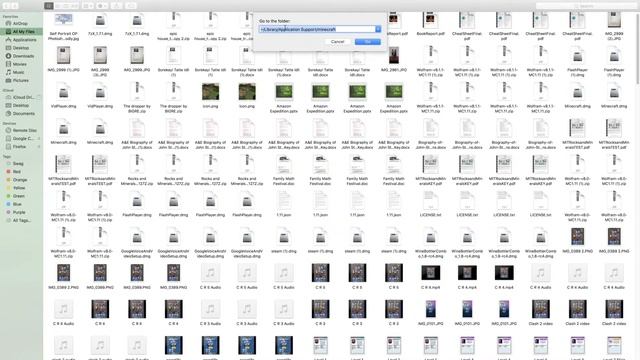Confirm with the blue Go button
Screen dimensions: 640x360
tap(368, 42)
